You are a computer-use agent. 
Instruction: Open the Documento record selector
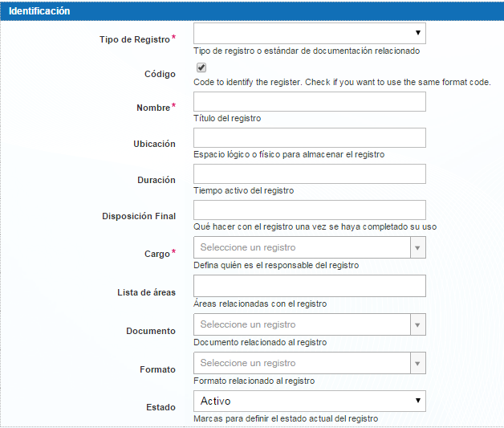pos(301,324)
